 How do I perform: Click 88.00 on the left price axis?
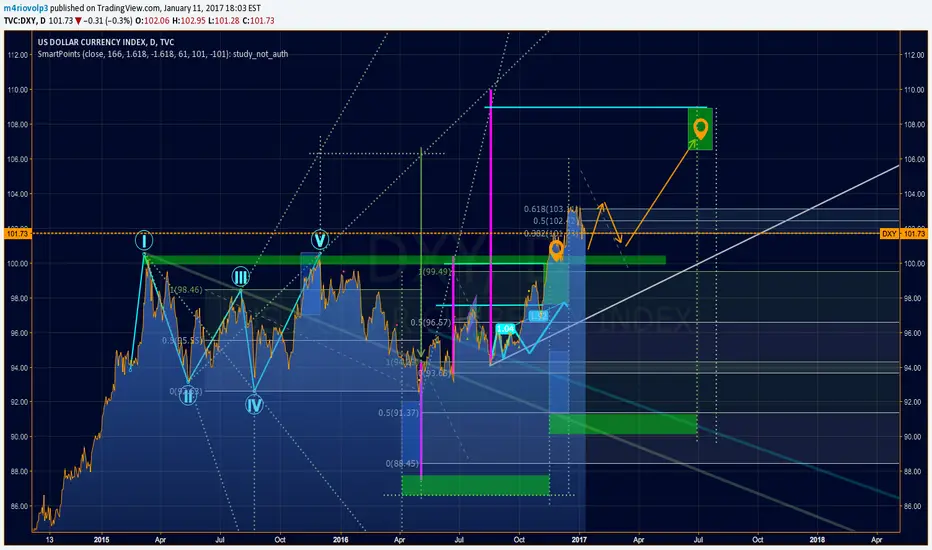(x=17, y=472)
